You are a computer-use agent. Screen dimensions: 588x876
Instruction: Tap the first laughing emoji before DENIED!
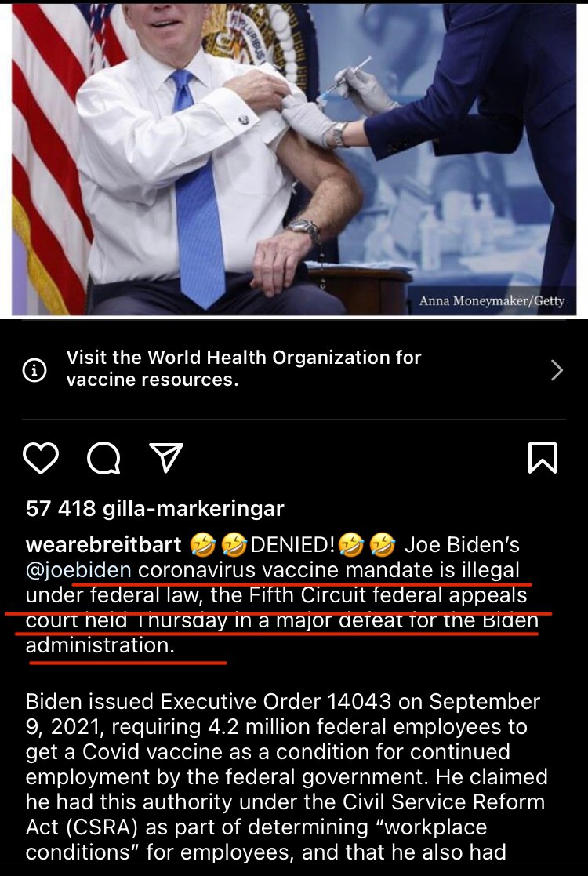coord(203,545)
